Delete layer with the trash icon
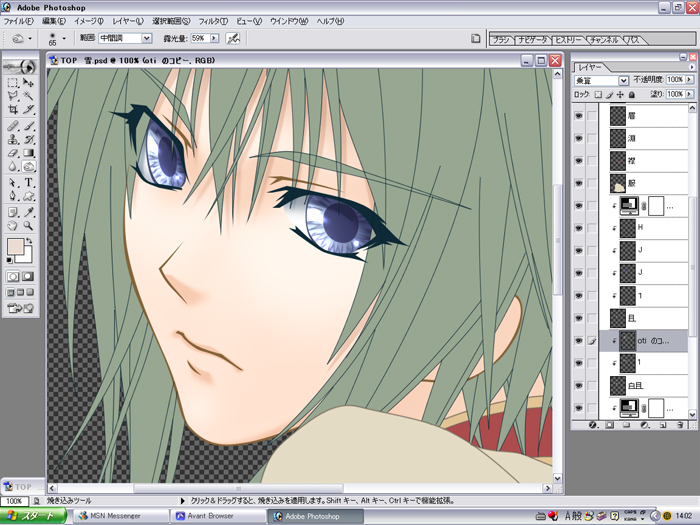700x525 pixels. coord(679,425)
